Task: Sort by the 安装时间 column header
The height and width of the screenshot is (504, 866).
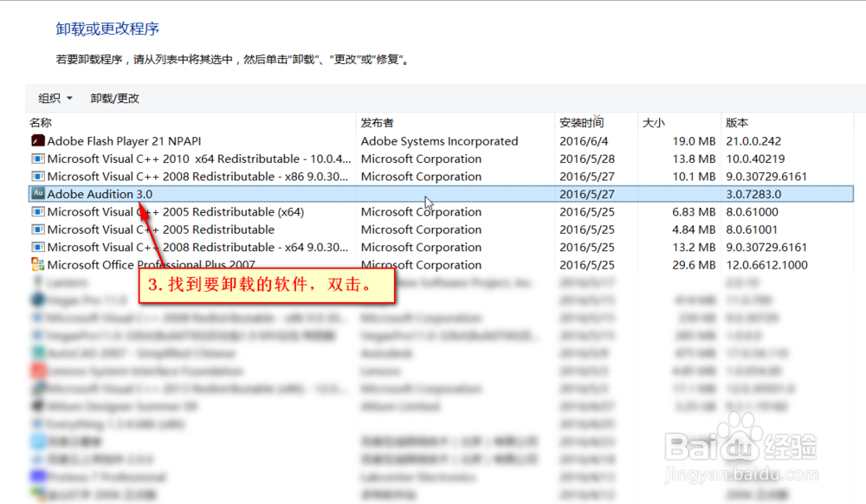Action: click(x=582, y=123)
